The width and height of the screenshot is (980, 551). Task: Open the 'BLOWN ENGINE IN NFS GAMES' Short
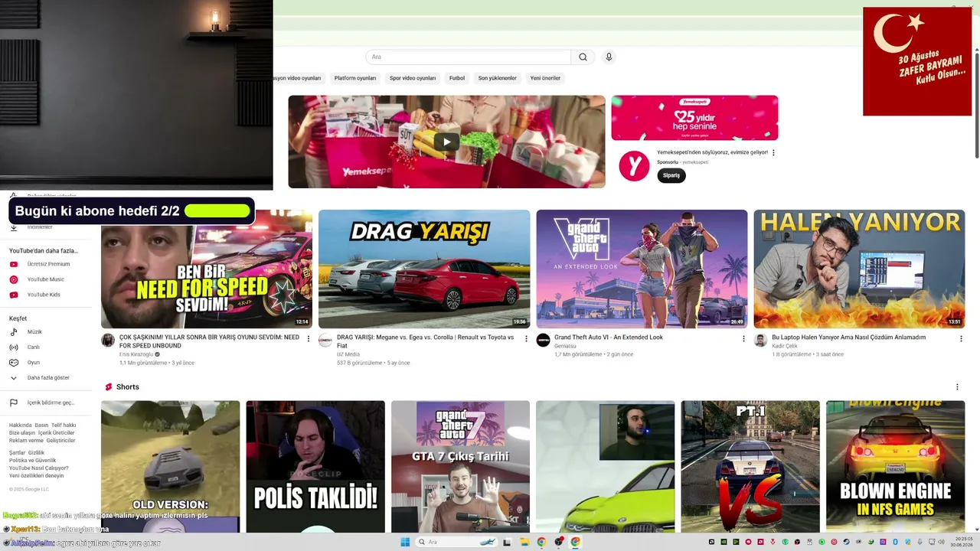coord(895,466)
